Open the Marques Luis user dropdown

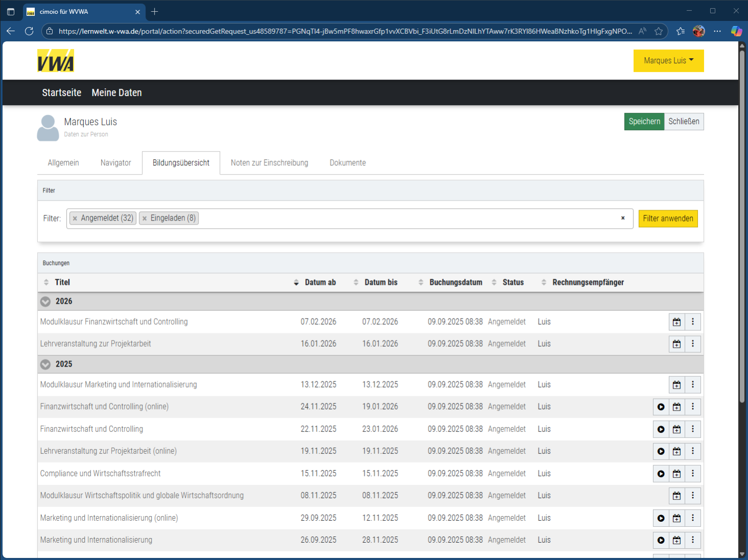pyautogui.click(x=668, y=61)
